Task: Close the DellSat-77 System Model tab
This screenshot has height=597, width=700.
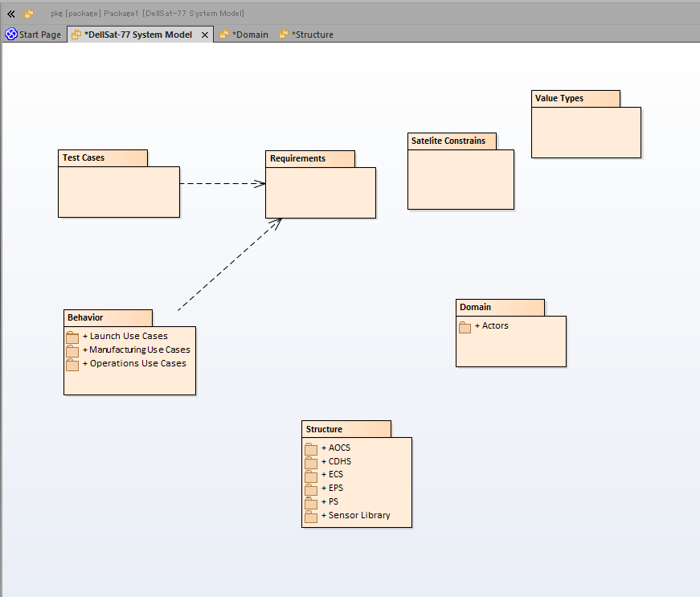Action: 205,35
